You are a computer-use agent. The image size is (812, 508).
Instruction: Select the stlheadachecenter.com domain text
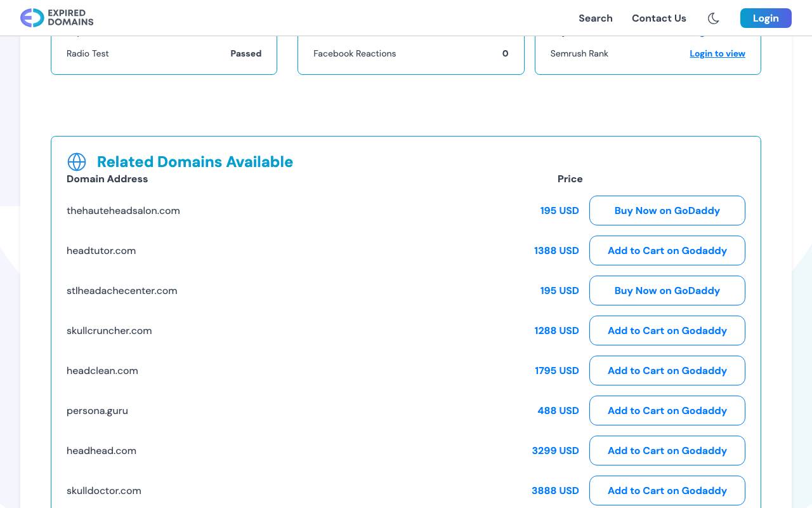[x=122, y=290]
